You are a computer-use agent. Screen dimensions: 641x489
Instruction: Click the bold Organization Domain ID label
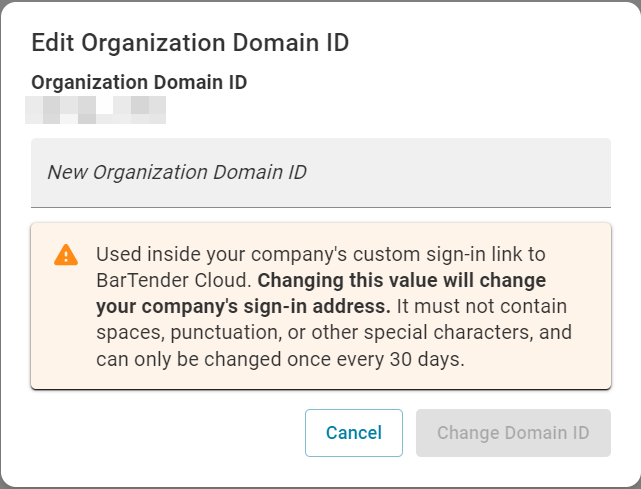click(139, 82)
